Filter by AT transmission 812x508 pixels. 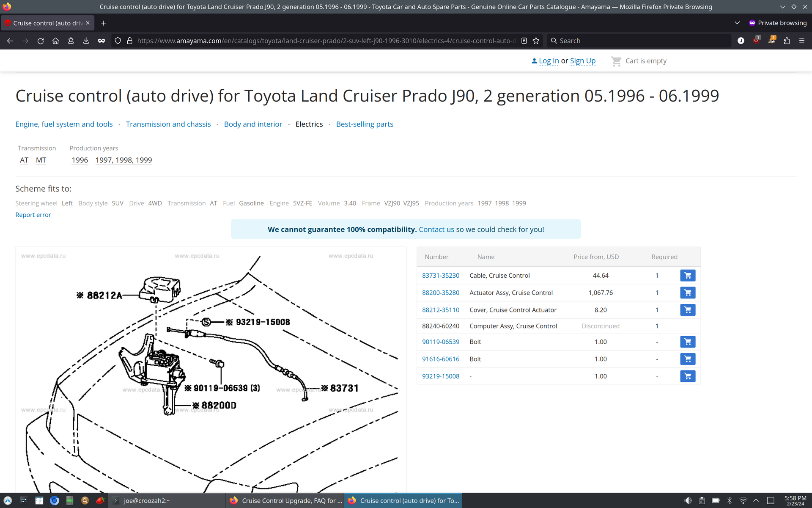coord(24,160)
